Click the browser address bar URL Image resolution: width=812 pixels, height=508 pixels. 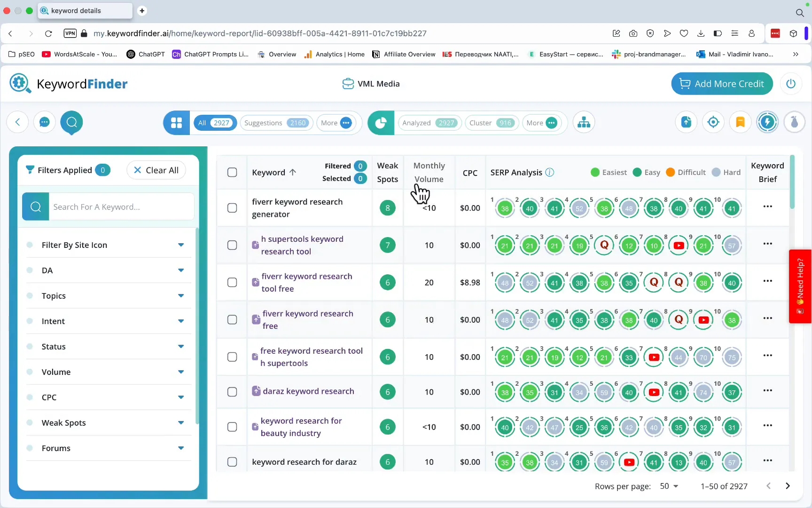[x=260, y=33]
